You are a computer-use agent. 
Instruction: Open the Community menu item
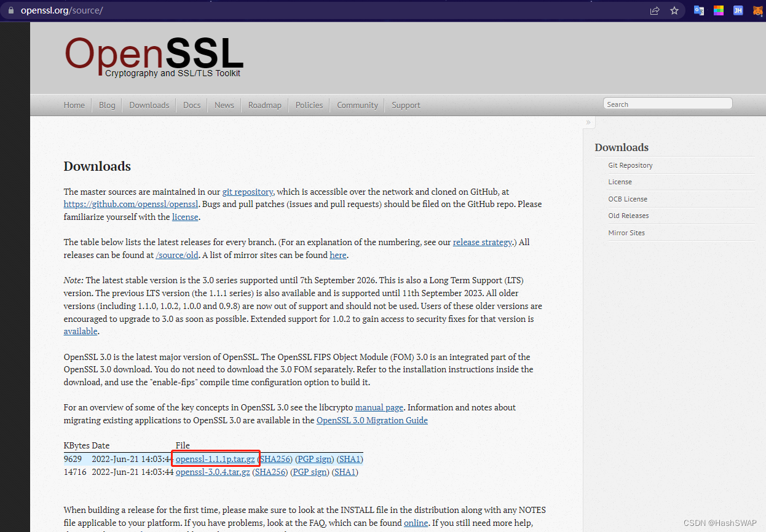358,105
